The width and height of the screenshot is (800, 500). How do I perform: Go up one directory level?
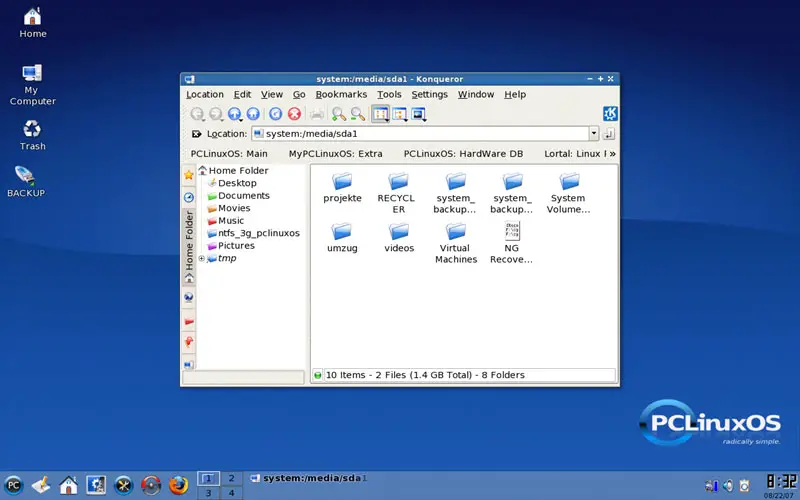pyautogui.click(x=234, y=114)
